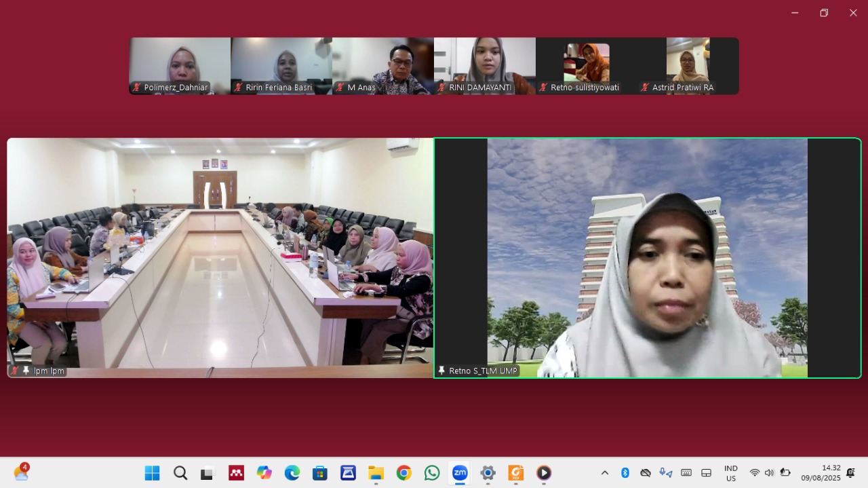Open IND US input language switcher
The image size is (868, 488).
pos(730,473)
